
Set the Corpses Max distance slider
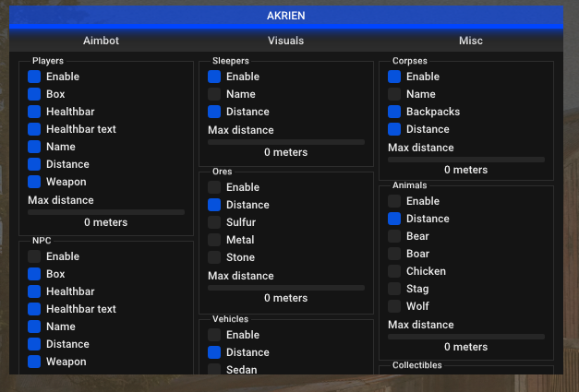(x=466, y=160)
